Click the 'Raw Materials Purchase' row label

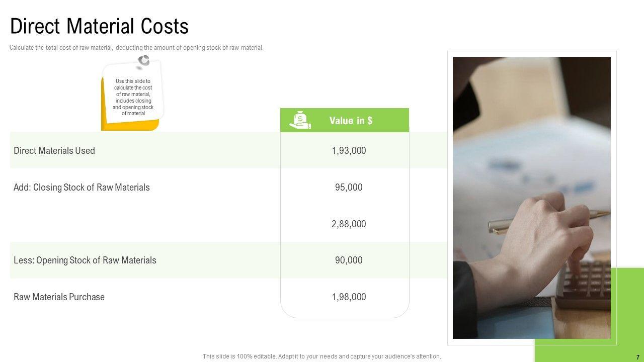point(59,297)
